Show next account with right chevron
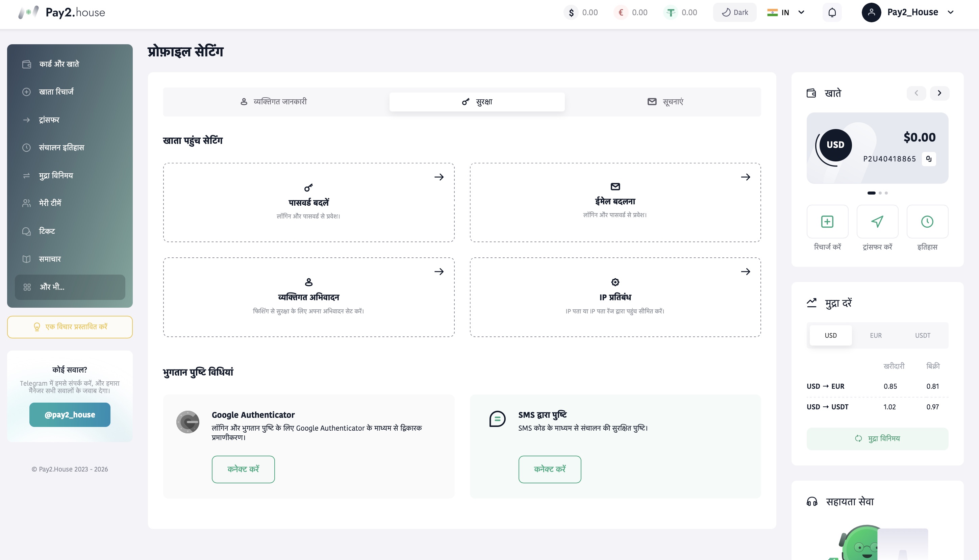The width and height of the screenshot is (979, 560). 939,93
